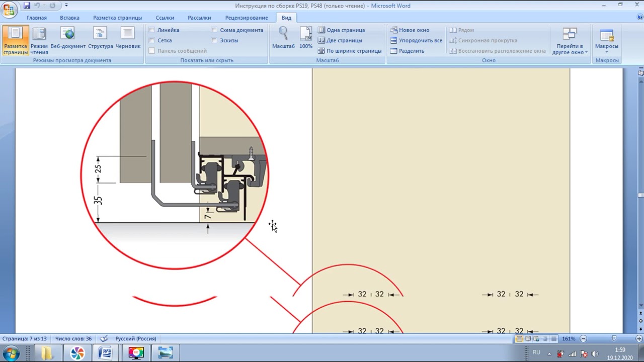Click the picture viewer icon in taskbar
Image resolution: width=644 pixels, height=362 pixels.
click(x=166, y=353)
